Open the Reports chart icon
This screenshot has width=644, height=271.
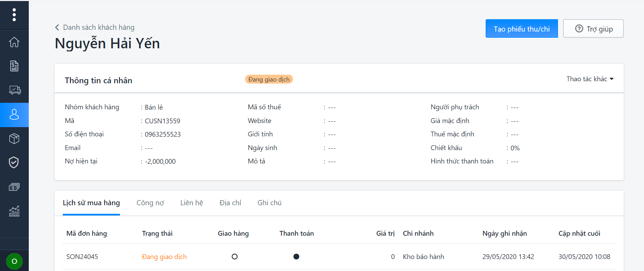(x=14, y=211)
